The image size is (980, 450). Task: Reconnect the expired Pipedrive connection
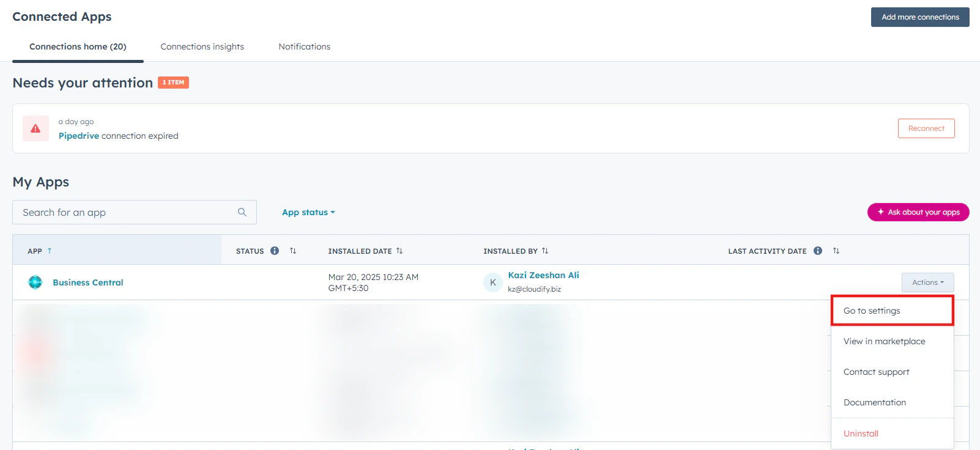(x=926, y=128)
